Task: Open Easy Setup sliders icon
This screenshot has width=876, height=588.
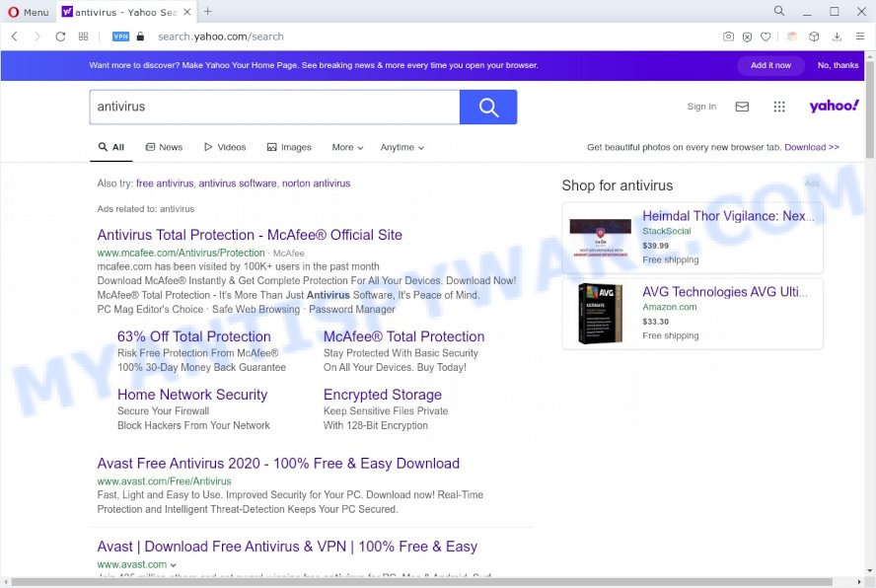Action: [x=860, y=37]
